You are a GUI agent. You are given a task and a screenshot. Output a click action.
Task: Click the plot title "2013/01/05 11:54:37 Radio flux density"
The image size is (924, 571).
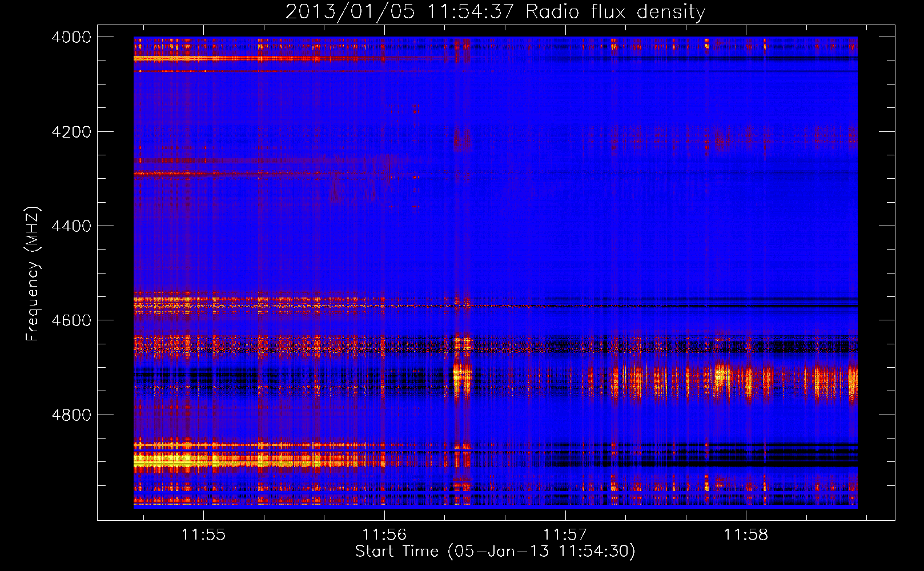495,11
